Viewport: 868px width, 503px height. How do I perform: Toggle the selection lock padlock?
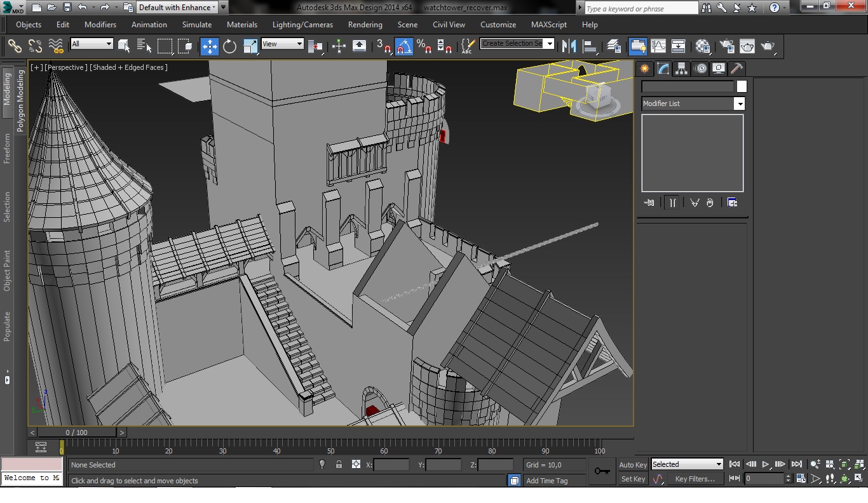(x=339, y=464)
